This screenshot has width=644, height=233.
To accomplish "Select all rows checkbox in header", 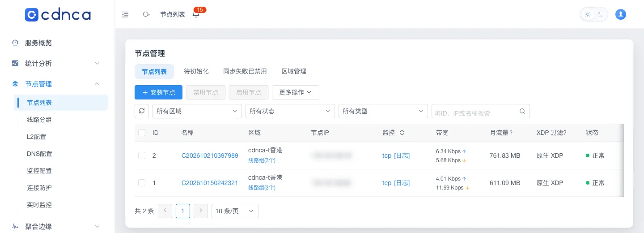I will point(142,133).
